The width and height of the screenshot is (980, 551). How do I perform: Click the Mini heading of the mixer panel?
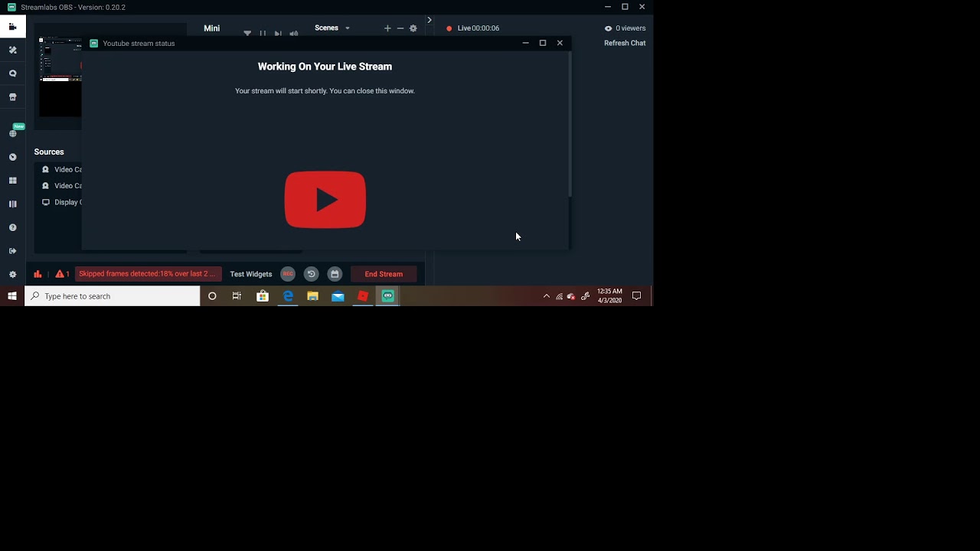212,28
